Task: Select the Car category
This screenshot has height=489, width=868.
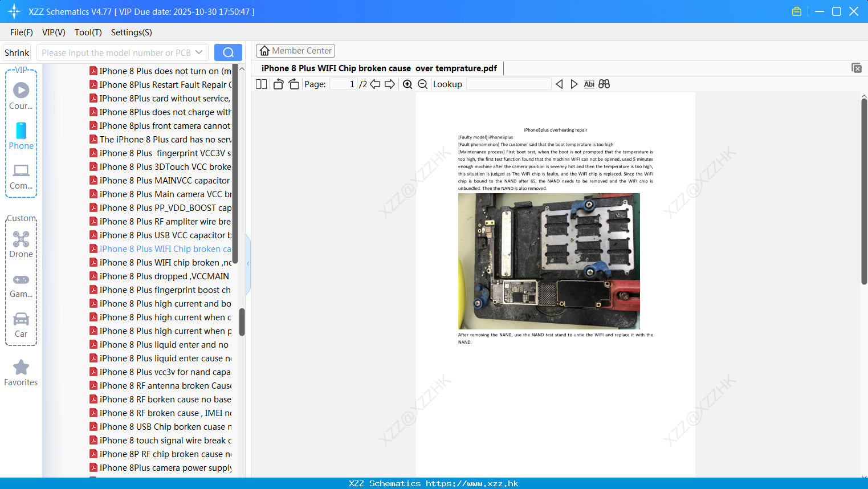Action: click(21, 325)
